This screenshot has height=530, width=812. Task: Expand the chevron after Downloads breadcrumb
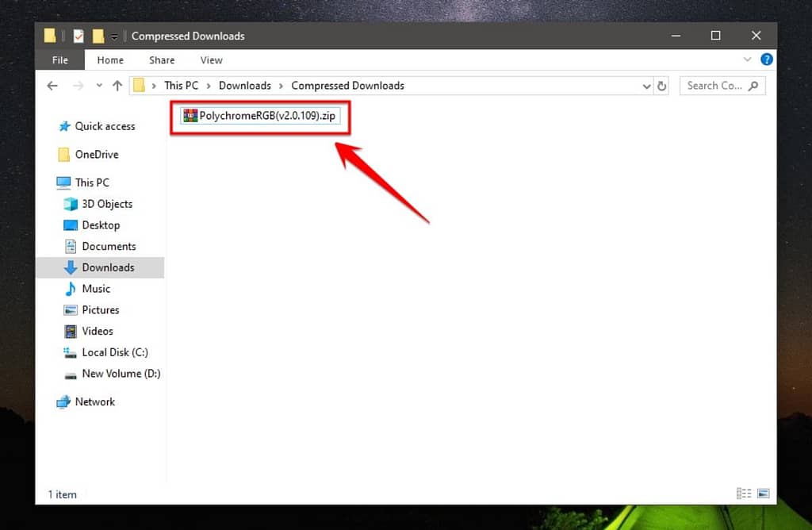coord(282,86)
